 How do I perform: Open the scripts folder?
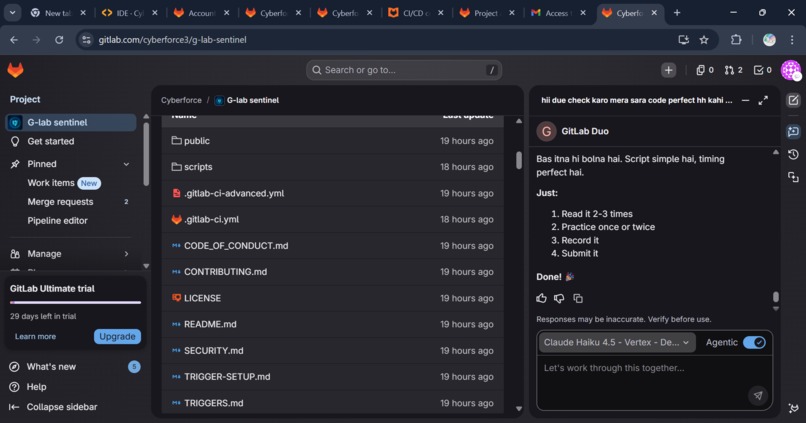click(x=198, y=167)
